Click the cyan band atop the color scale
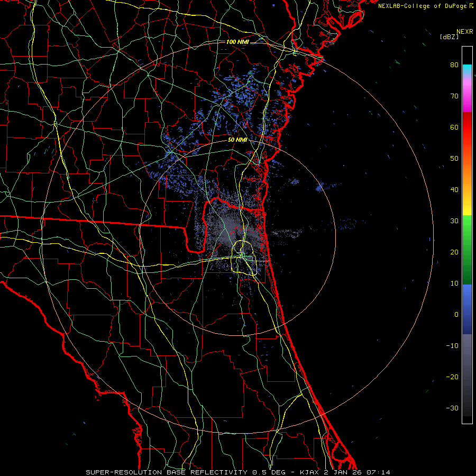The image size is (476, 476). 467,70
